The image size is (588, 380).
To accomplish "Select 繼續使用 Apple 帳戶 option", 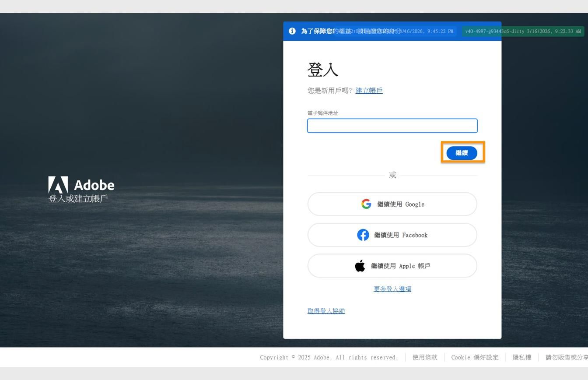I will (392, 266).
